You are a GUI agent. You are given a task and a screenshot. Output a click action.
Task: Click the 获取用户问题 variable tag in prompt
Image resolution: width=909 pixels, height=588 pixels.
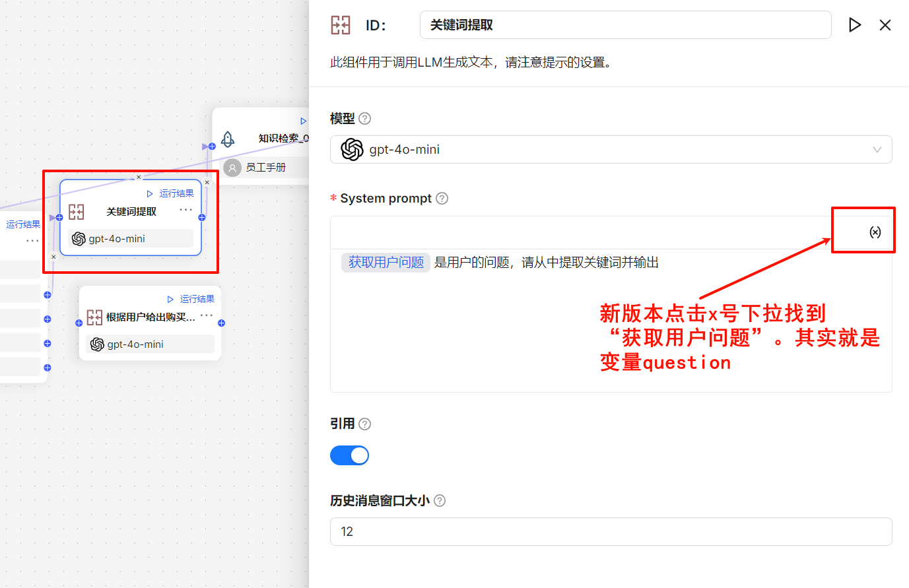(x=386, y=263)
